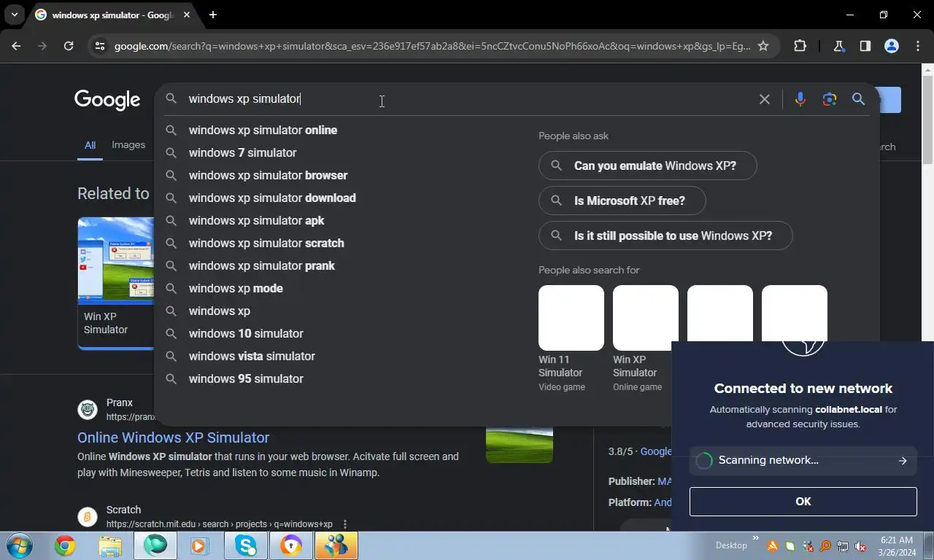Viewport: 934px width, 560px height.
Task: Click OK in the network notification
Action: pyautogui.click(x=803, y=502)
